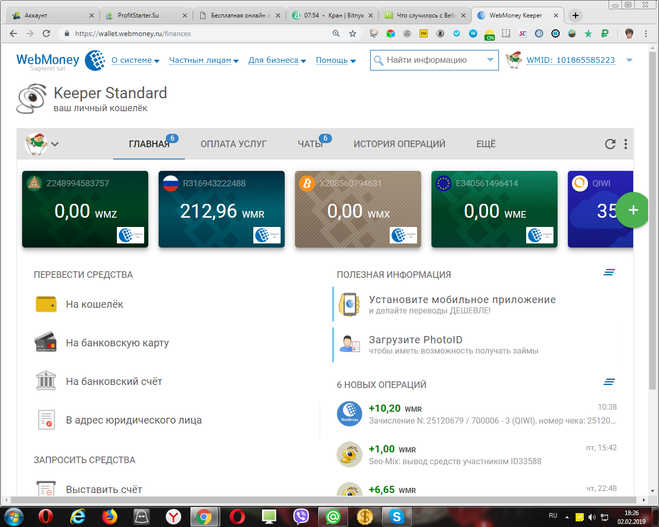Click the Выставить счёт link

[x=103, y=489]
